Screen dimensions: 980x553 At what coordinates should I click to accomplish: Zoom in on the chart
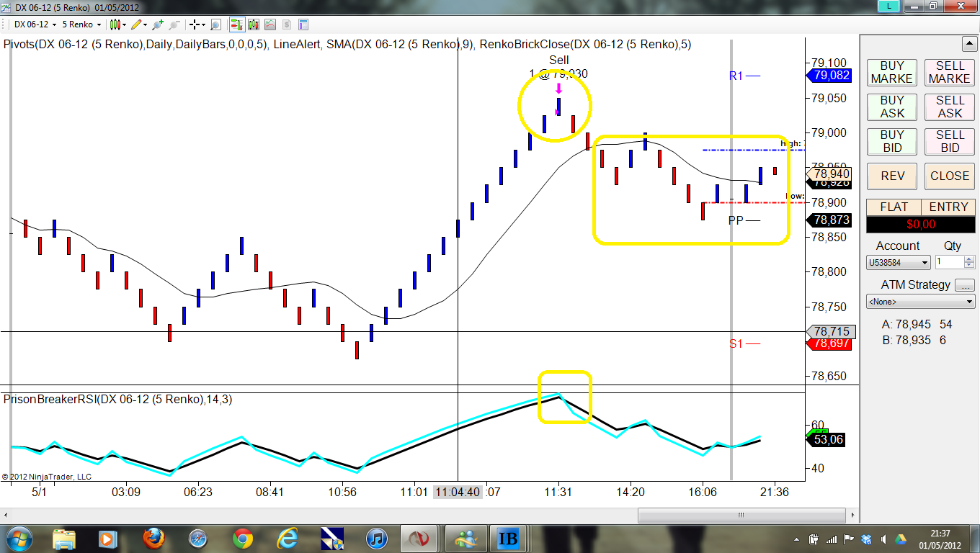[158, 24]
